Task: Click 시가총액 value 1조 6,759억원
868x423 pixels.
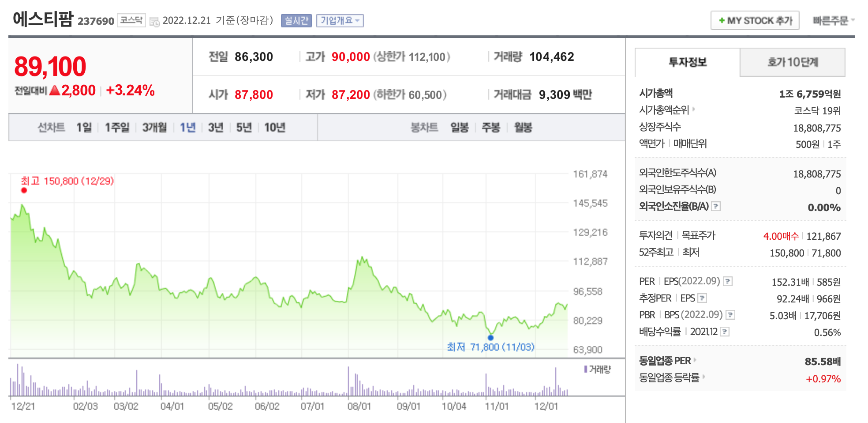Action: tap(810, 94)
